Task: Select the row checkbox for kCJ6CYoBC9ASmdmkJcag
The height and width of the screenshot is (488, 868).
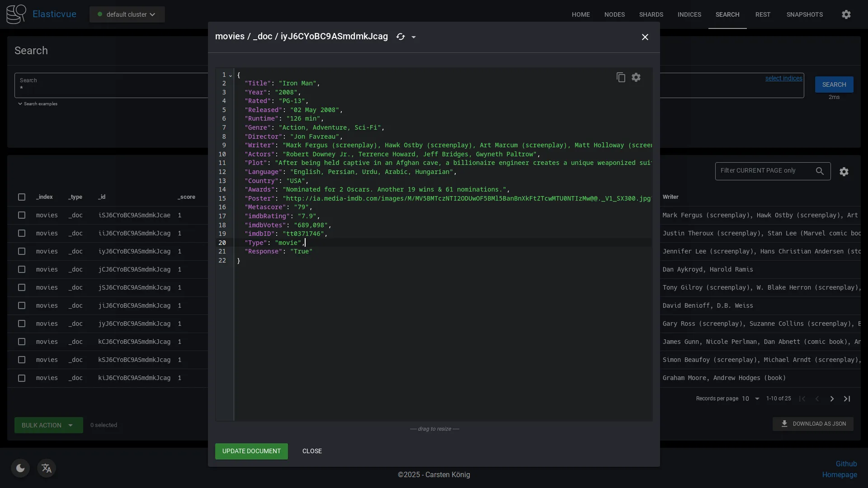Action: (21, 342)
